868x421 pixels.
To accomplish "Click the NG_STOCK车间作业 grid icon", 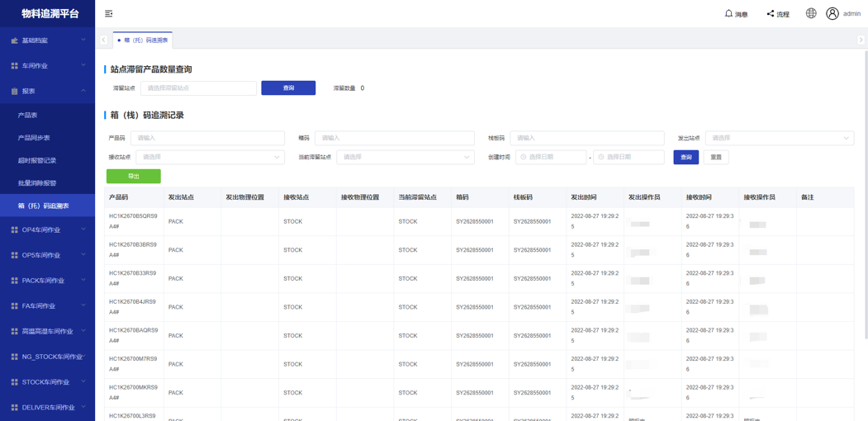I will [14, 357].
